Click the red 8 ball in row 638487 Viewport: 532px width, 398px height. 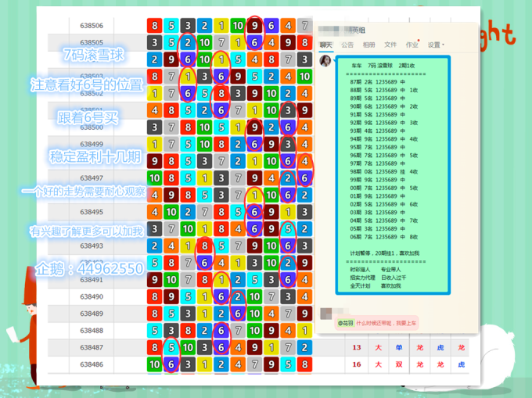[x=154, y=347]
